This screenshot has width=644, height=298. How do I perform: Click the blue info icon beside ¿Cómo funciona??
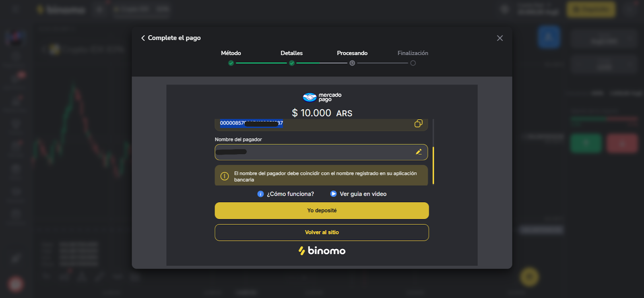point(260,194)
